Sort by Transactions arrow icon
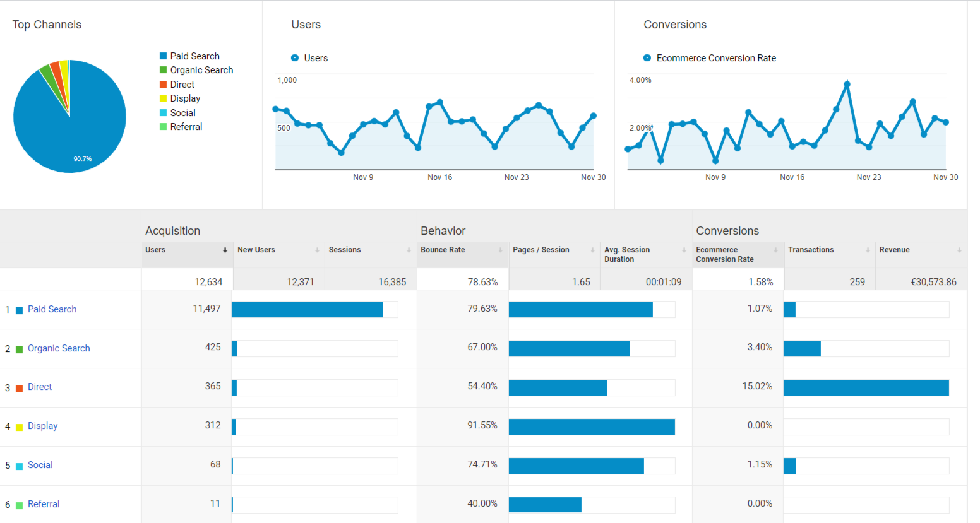 point(868,250)
